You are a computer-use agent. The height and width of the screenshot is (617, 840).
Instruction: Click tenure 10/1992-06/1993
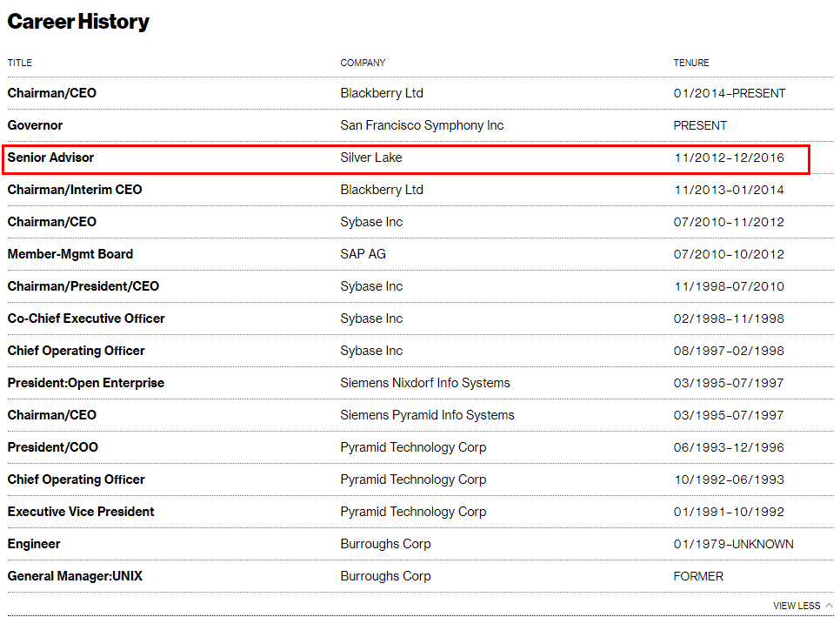pos(729,480)
